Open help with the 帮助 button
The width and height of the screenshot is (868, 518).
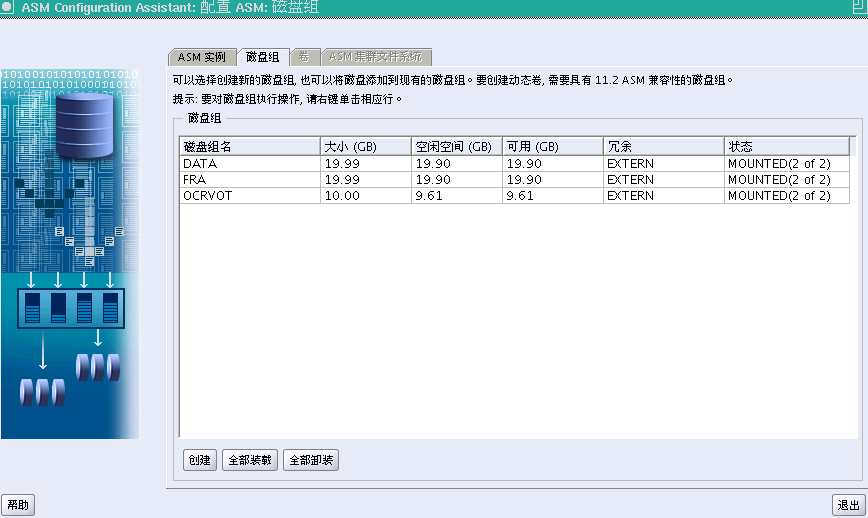[18, 505]
